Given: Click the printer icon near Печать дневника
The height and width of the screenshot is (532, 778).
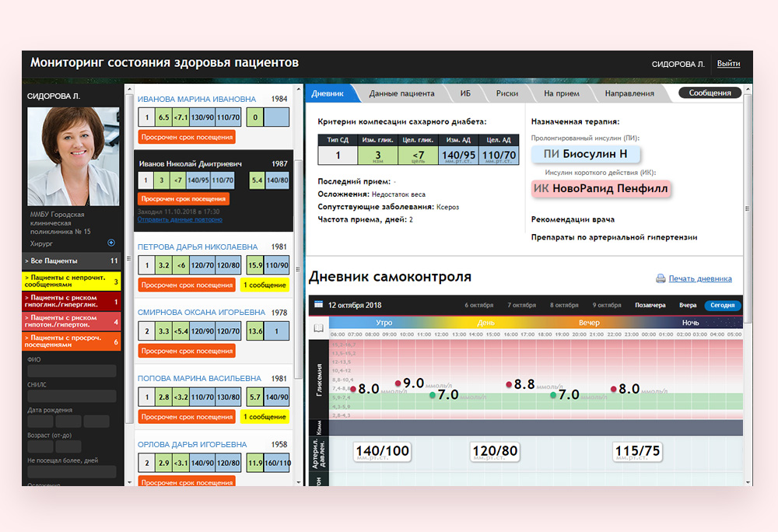Looking at the screenshot, I should coord(661,278).
